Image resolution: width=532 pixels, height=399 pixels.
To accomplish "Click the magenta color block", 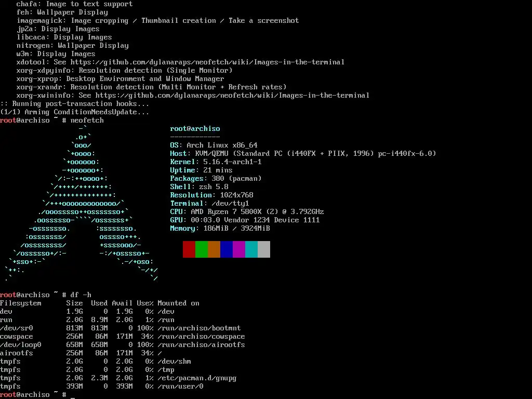I will click(239, 249).
